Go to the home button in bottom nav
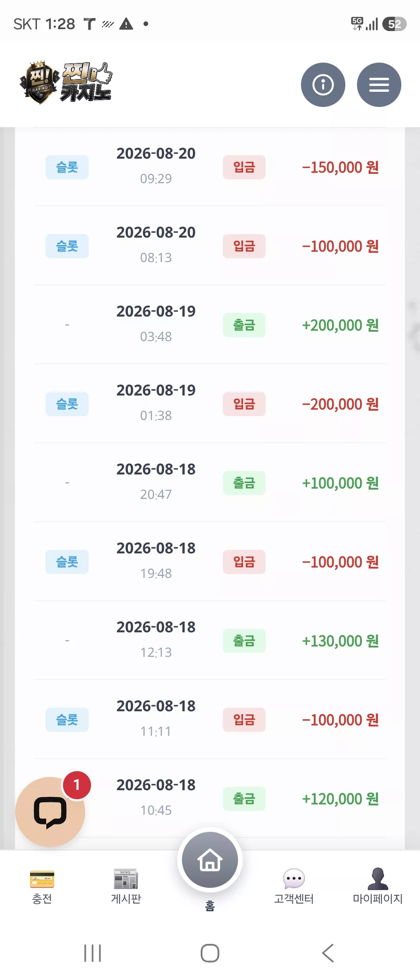This screenshot has width=420, height=980. [210, 860]
